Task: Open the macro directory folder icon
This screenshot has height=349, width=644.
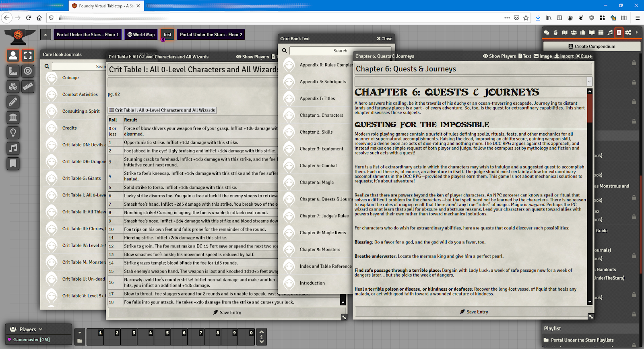Action: 80,341
